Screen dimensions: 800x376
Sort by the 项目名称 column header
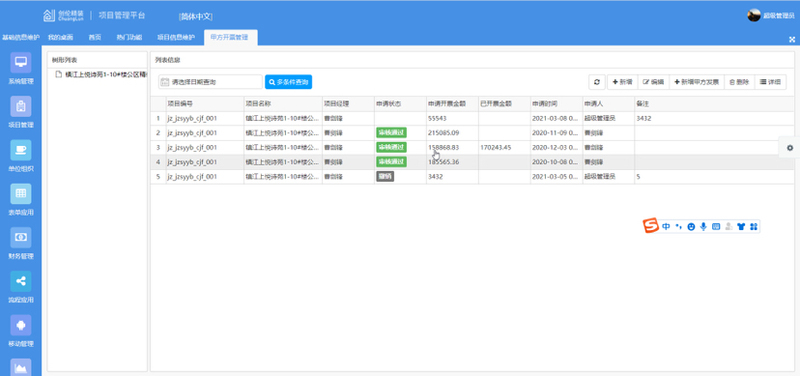(283, 104)
